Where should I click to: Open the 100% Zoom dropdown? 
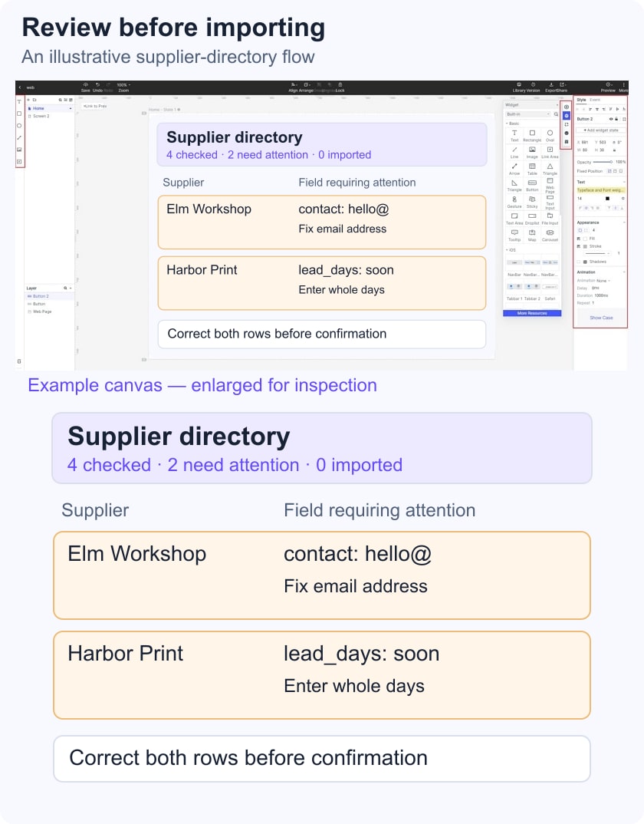point(123,84)
